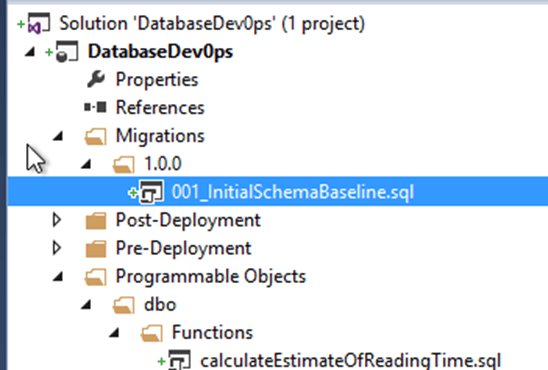Screen dimensions: 548x370
Task: Click the Post-Deployment folder icon
Action: [x=96, y=221]
